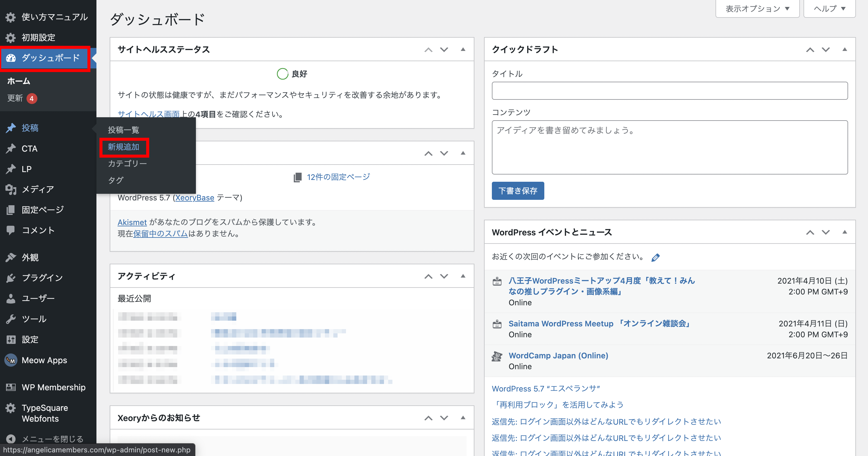The width and height of the screenshot is (868, 456).
Task: Open the 12件の固定ページ link
Action: (338, 177)
